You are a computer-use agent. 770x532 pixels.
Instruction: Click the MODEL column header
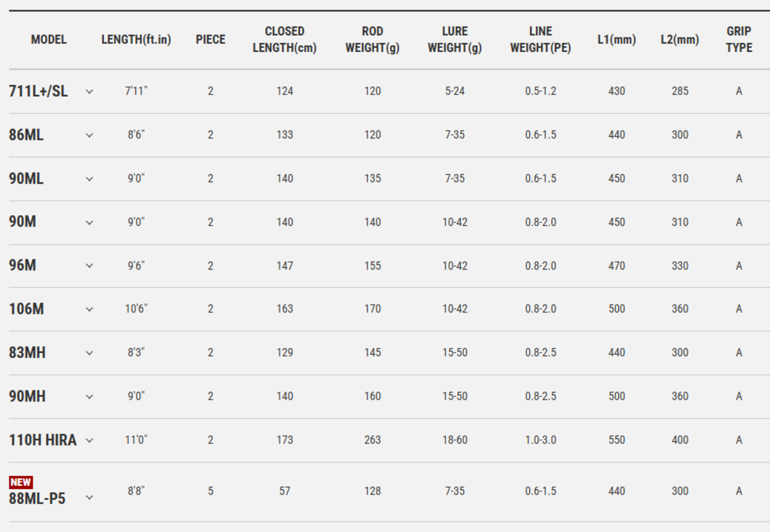tap(49, 40)
